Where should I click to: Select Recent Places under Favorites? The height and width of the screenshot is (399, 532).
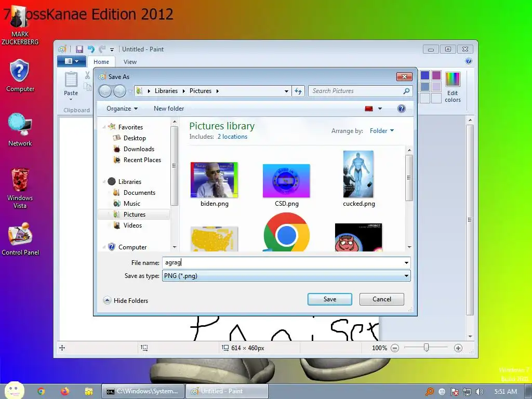click(142, 160)
